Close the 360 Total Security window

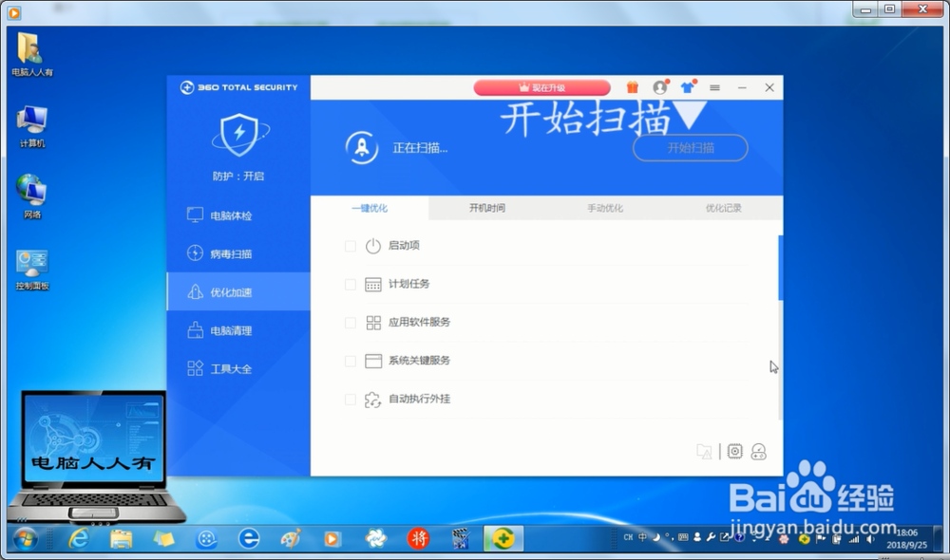point(769,87)
